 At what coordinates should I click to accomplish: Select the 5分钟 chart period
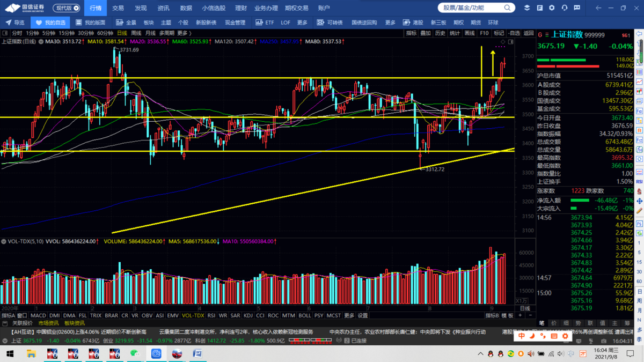(49, 33)
